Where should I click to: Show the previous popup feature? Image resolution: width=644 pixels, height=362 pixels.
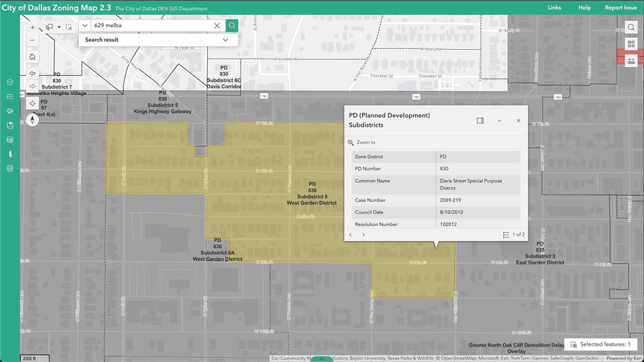tap(351, 235)
